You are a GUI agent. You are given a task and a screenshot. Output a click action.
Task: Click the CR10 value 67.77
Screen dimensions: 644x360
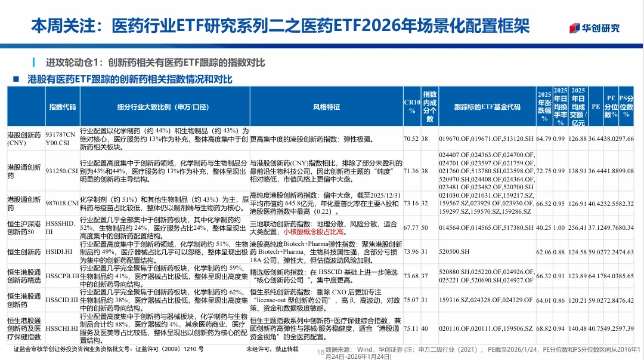pos(411,227)
